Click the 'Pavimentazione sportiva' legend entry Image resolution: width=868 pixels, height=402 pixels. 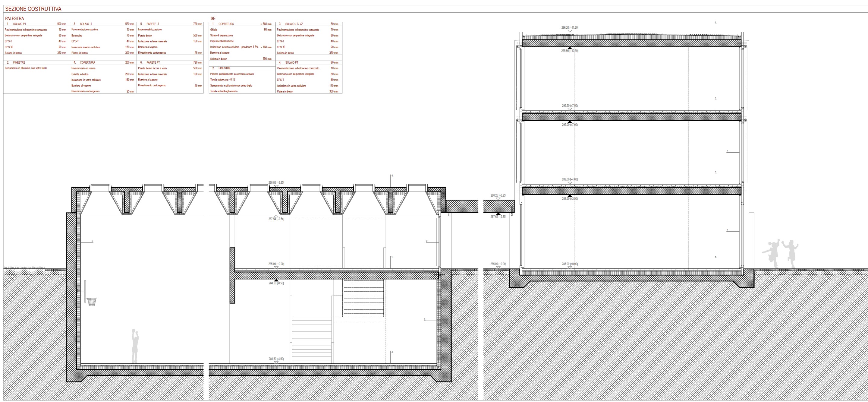[85, 30]
